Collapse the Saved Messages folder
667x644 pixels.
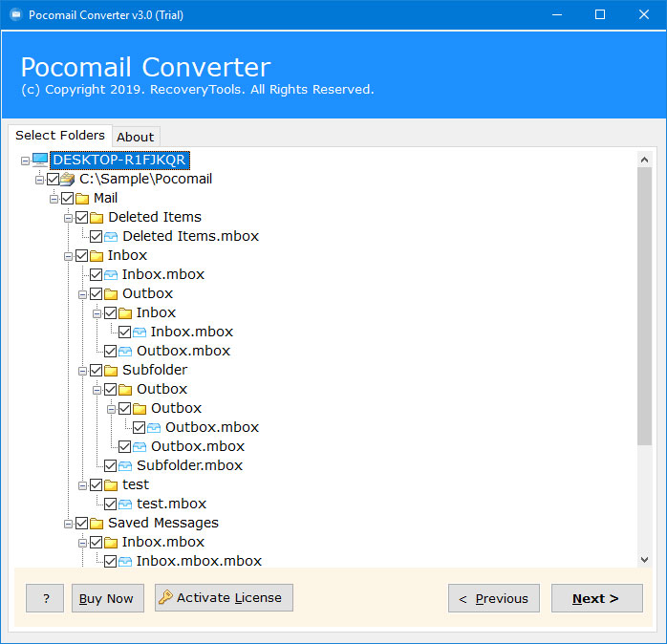pos(68,524)
